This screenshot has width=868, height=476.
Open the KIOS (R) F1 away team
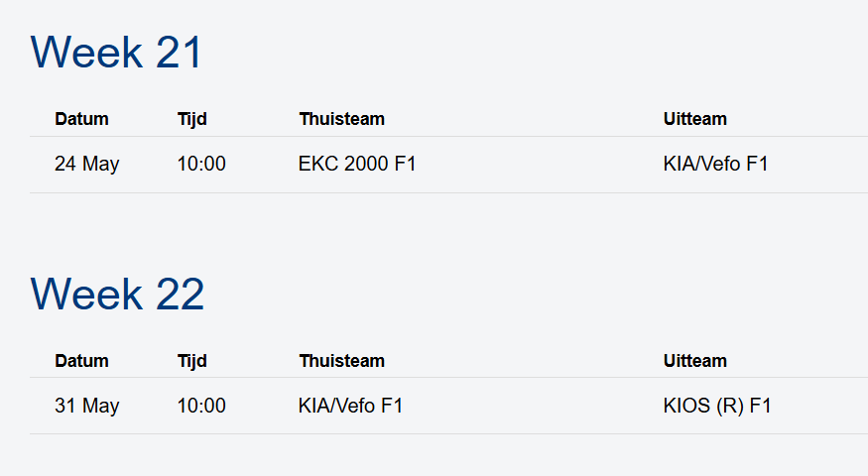click(x=717, y=406)
